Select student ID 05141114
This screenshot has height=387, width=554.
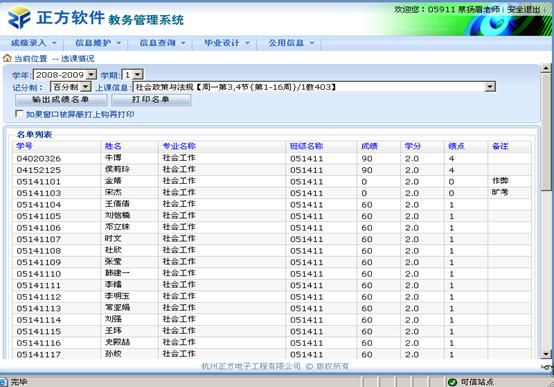39,320
